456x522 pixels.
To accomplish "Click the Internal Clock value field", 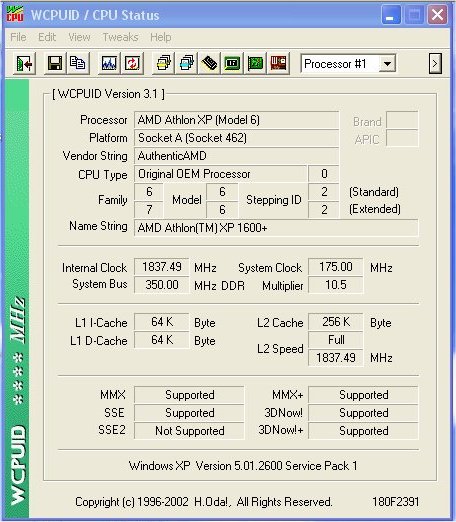I will point(162,267).
